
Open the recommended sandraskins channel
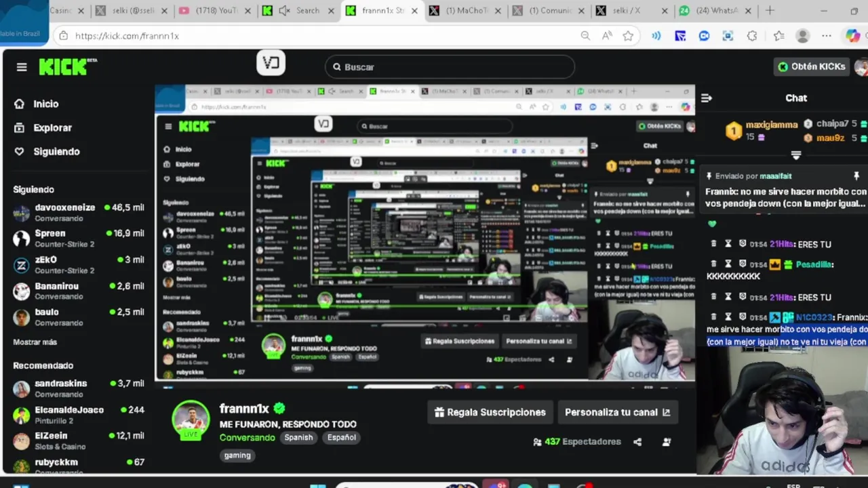(79, 388)
